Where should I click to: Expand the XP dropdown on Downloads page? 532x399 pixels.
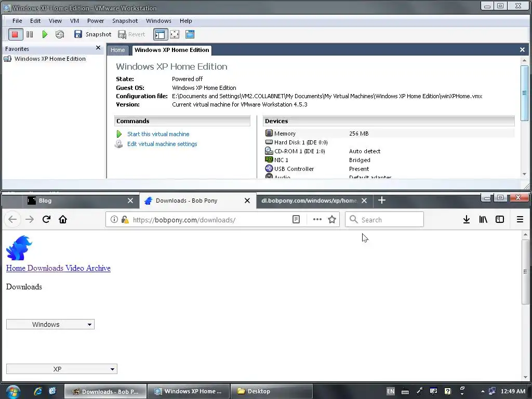[62, 369]
